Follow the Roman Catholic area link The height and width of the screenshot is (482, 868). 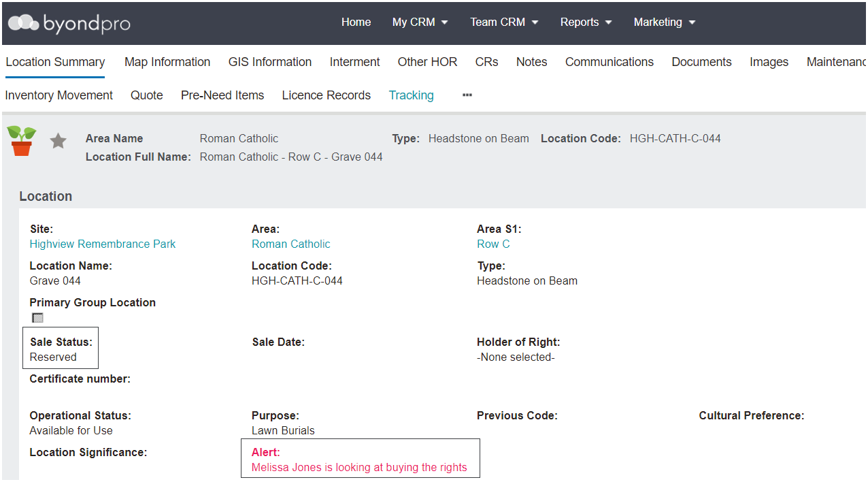tap(291, 244)
